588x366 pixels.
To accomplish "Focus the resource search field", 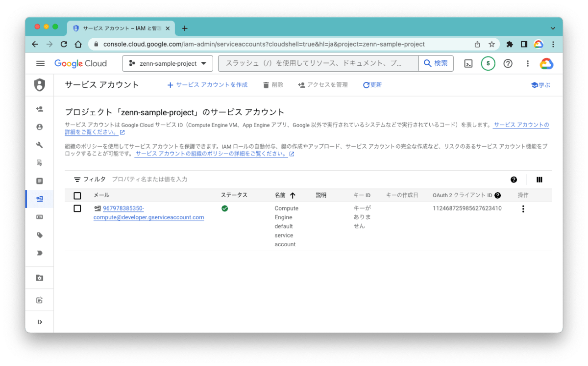I will point(318,63).
